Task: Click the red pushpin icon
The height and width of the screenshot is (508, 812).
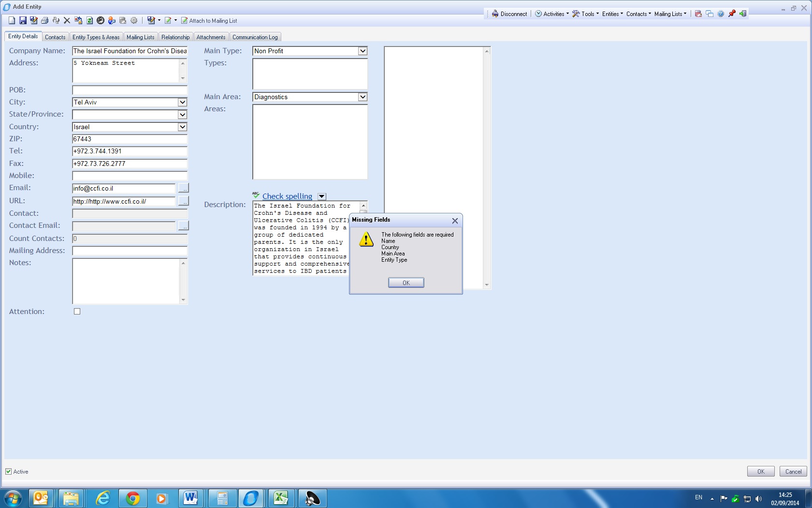Action: click(732, 14)
